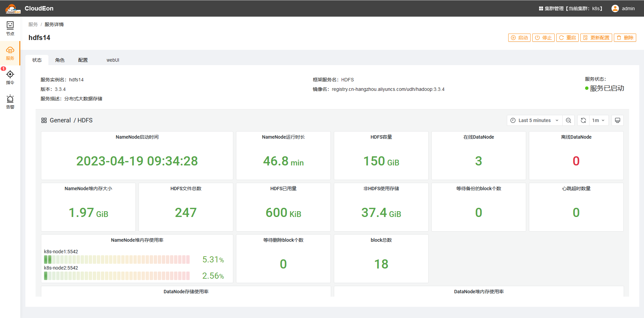Switch to the 角色 tab

pos(60,60)
